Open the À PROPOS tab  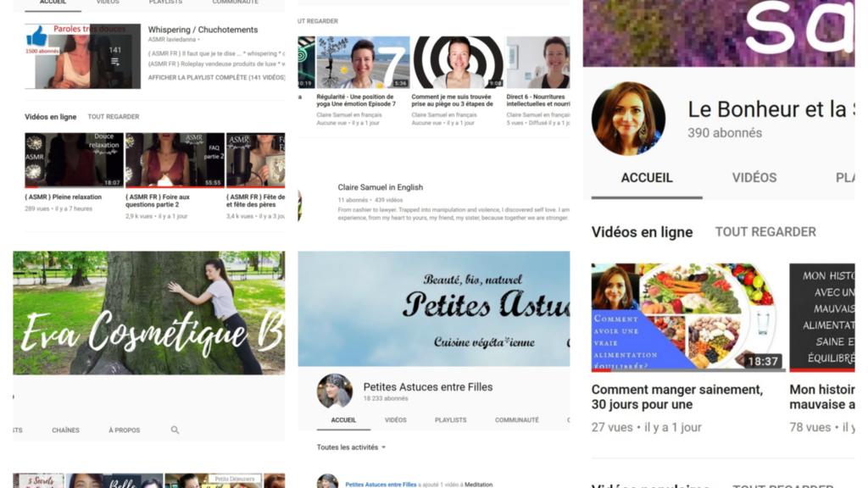(124, 430)
